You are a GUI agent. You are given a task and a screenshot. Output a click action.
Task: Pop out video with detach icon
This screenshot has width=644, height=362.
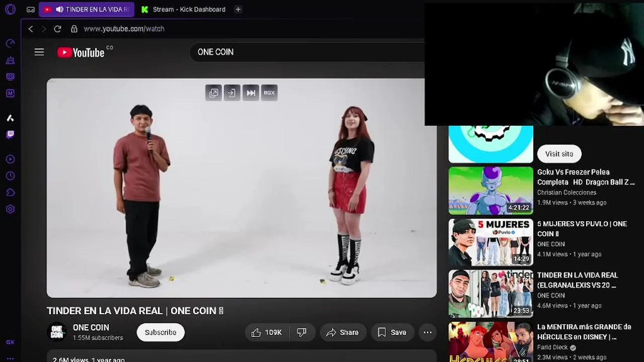click(x=214, y=93)
